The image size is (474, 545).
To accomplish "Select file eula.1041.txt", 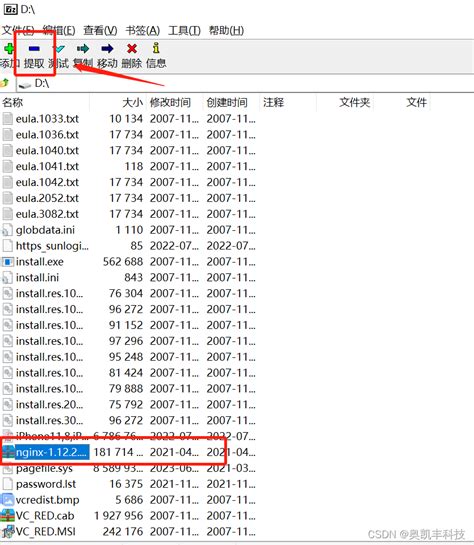I will click(47, 166).
